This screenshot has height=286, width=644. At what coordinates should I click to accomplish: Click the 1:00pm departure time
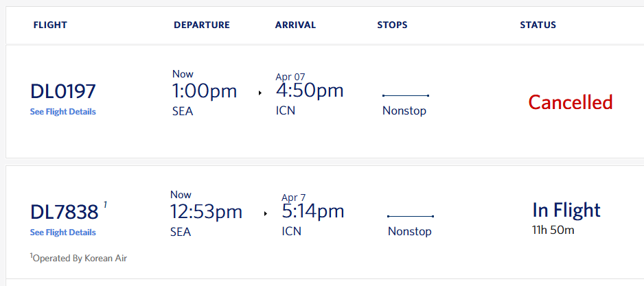pyautogui.click(x=204, y=91)
